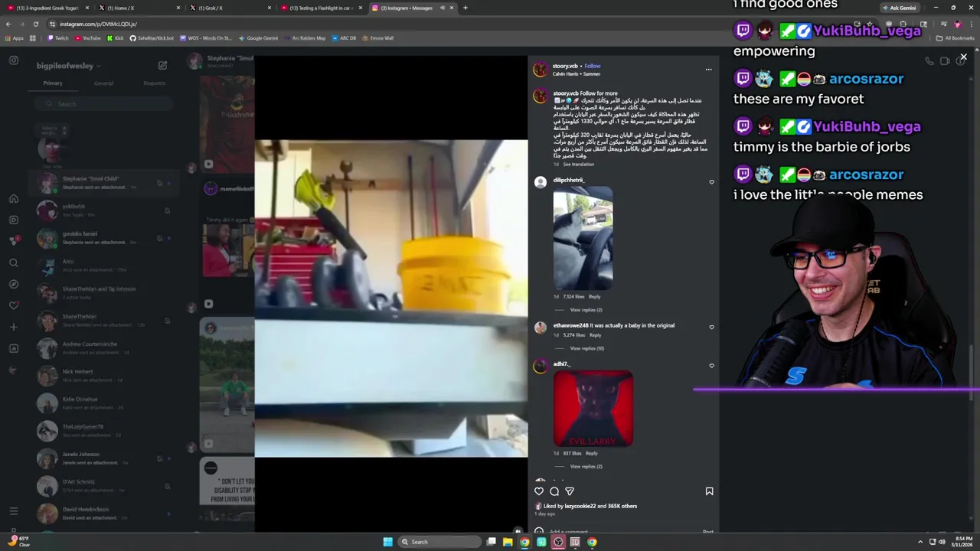The height and width of the screenshot is (551, 980).
Task: Click the Ask Gemini button in title bar
Action: click(x=899, y=8)
